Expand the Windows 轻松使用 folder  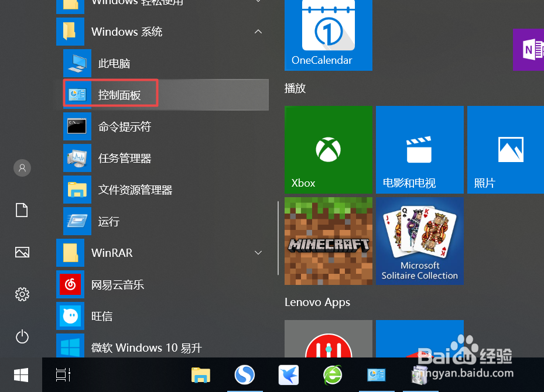pos(258,1)
